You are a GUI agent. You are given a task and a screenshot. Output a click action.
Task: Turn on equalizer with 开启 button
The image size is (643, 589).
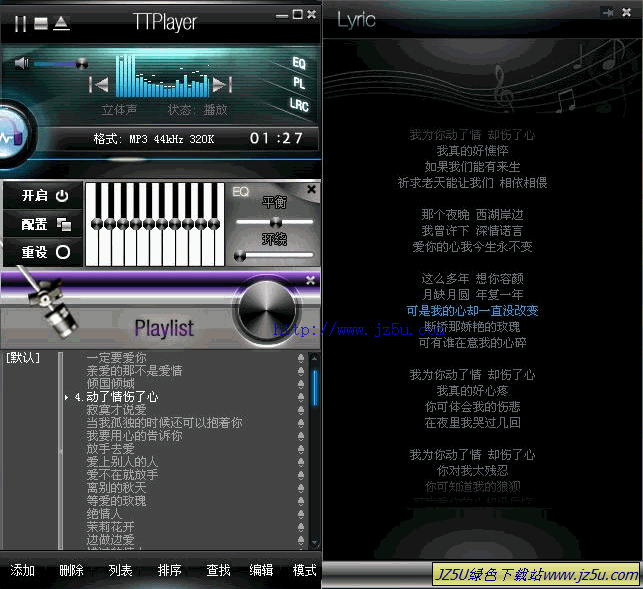pyautogui.click(x=44, y=195)
